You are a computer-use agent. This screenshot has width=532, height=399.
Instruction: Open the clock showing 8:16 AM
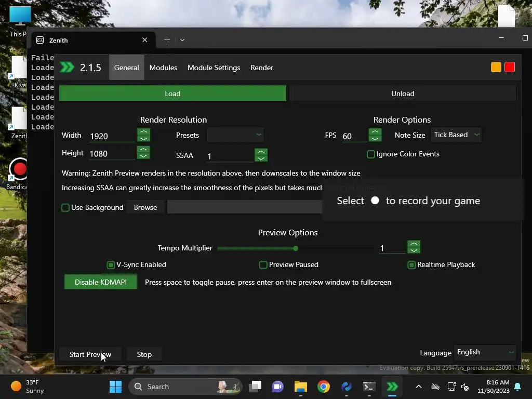coord(494,387)
